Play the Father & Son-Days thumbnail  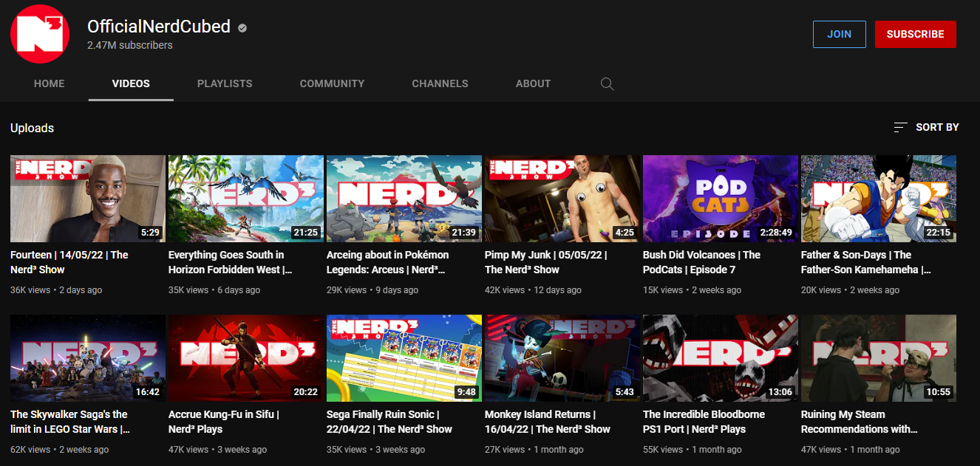point(879,199)
